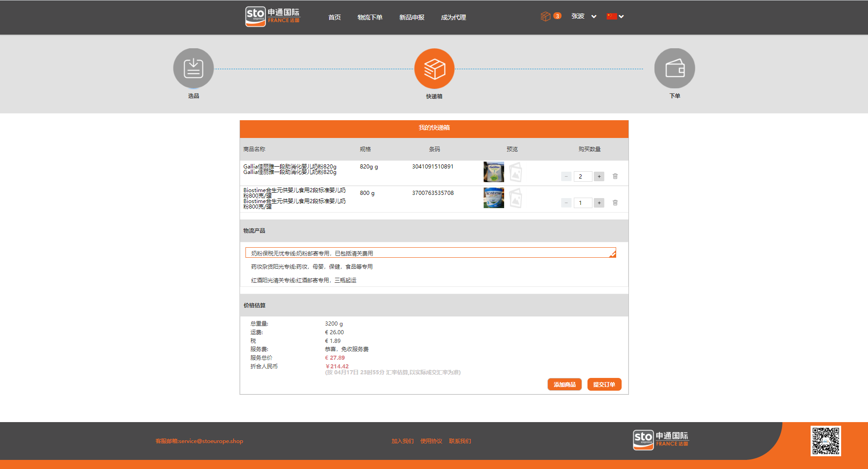Open the Gallia product thumbnail image

[494, 172]
